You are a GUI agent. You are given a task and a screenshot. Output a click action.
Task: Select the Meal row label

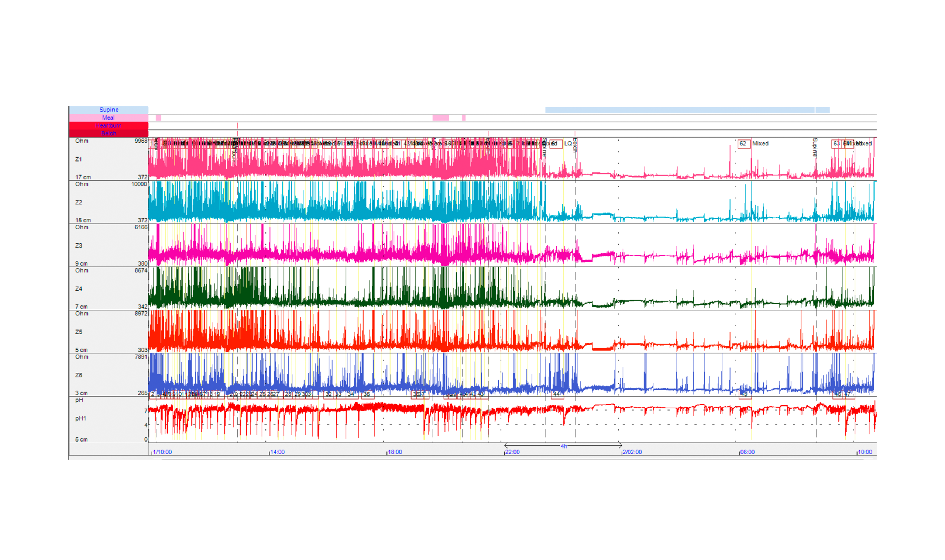point(109,118)
